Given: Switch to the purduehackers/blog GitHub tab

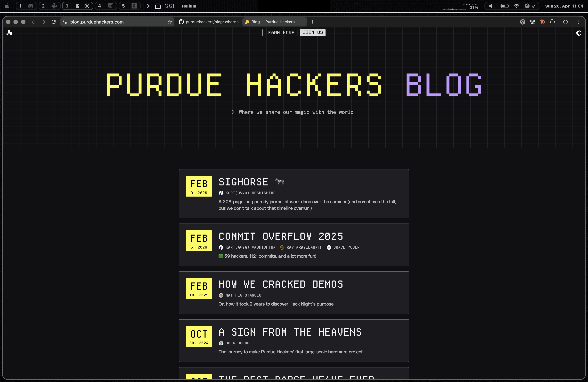Looking at the screenshot, I should [209, 22].
